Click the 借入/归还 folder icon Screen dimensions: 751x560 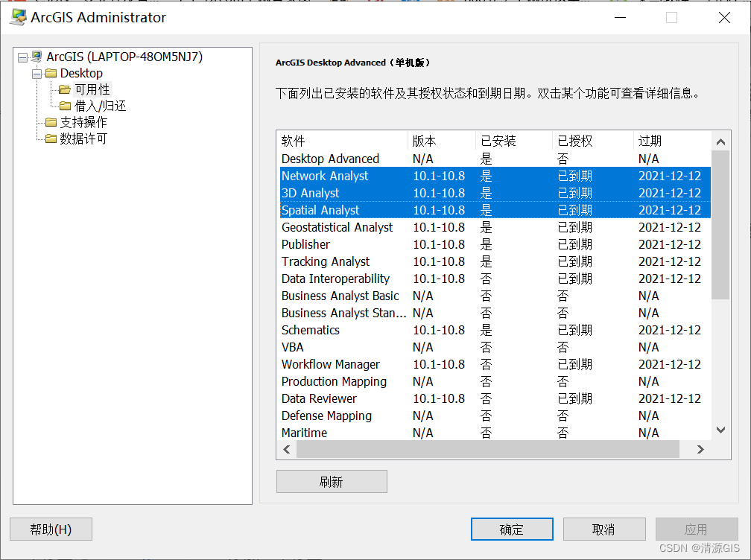click(x=65, y=106)
